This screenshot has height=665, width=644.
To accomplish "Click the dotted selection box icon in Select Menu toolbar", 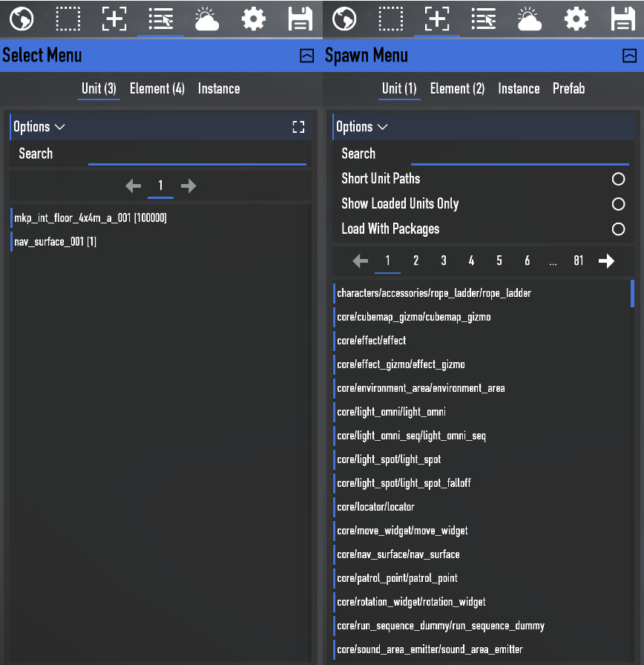I will tap(68, 19).
